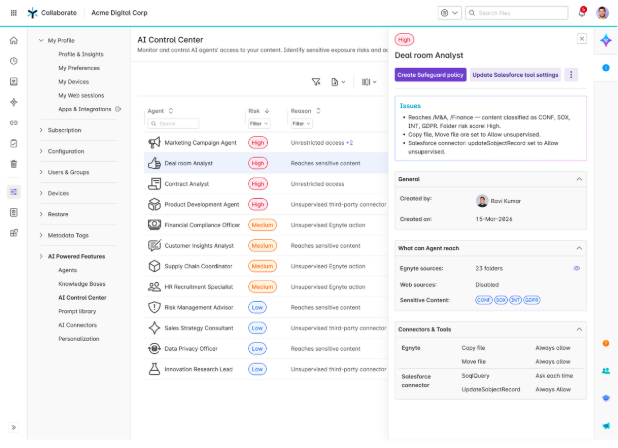Expand Subscription in settings tree
Screen dimensions: 618x448
pos(41,130)
